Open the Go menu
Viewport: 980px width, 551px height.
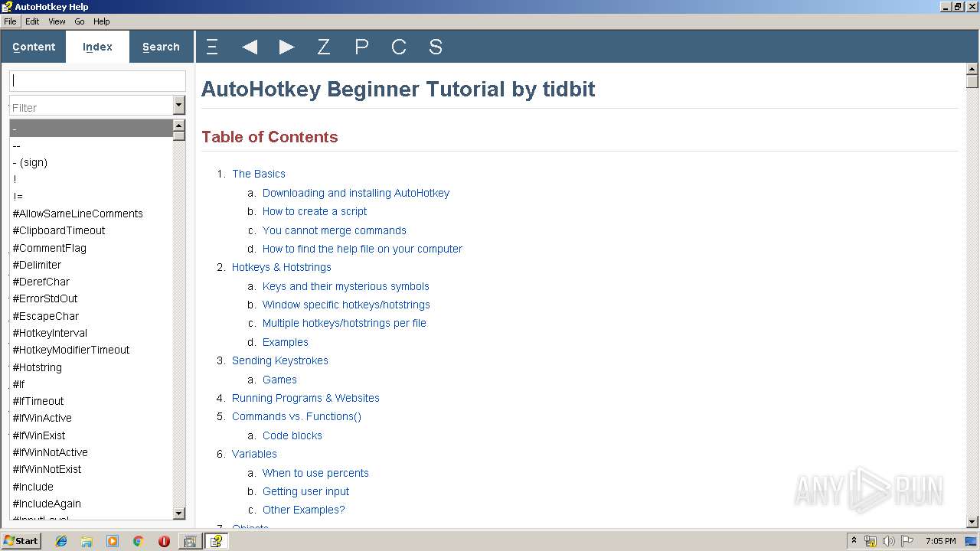(x=80, y=21)
